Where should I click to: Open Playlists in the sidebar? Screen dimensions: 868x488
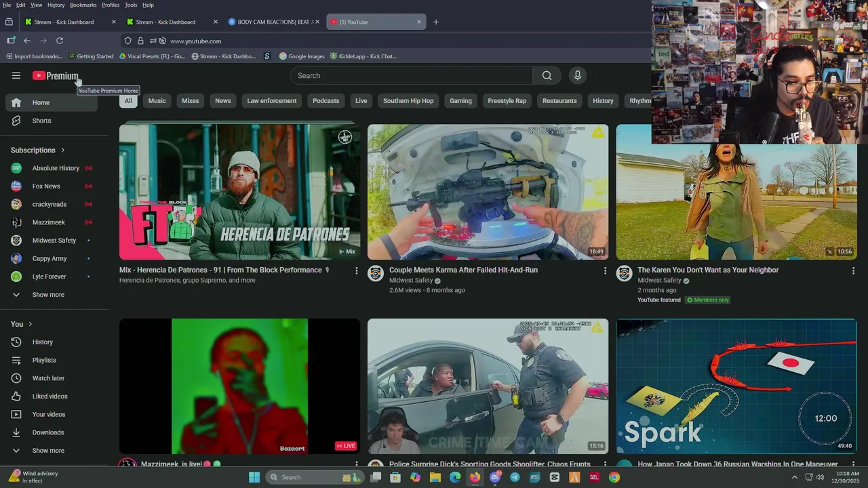[x=52, y=360]
